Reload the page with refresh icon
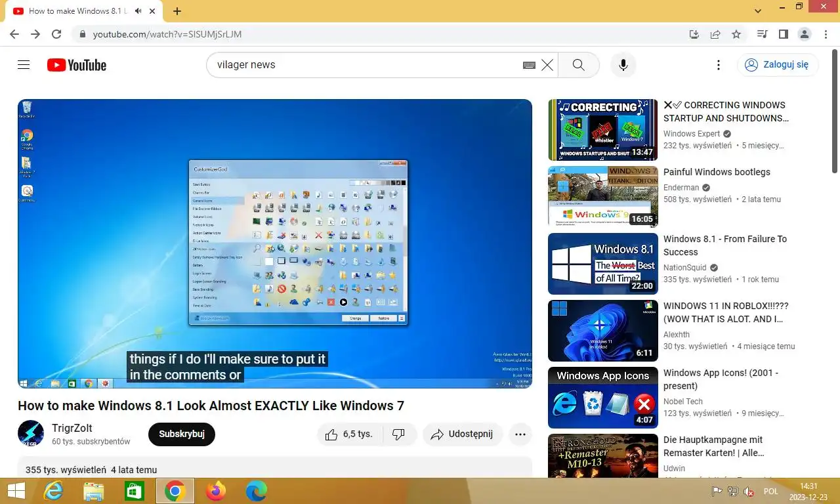The image size is (840, 504). tap(56, 34)
